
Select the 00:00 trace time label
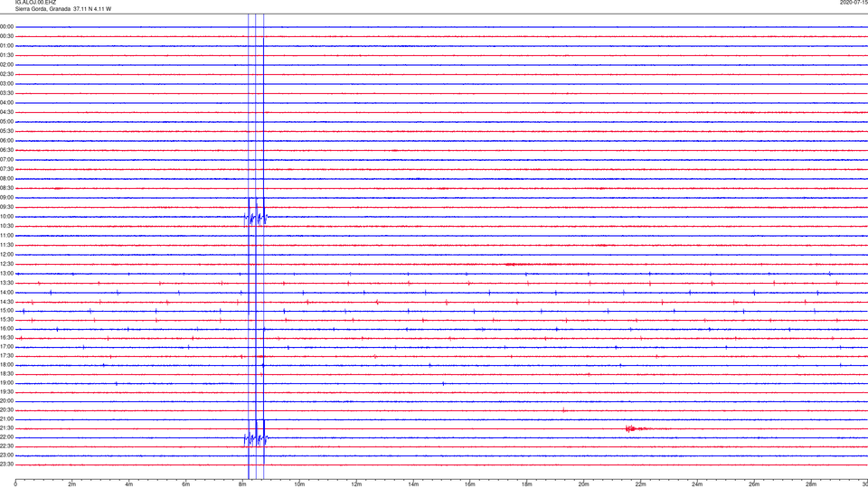(7, 26)
